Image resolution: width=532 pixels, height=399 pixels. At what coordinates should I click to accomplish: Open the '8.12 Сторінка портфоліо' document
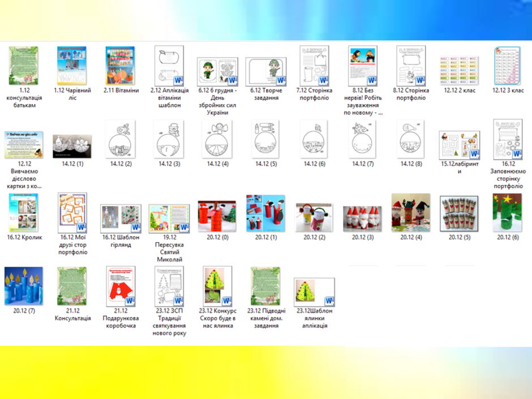pyautogui.click(x=411, y=66)
